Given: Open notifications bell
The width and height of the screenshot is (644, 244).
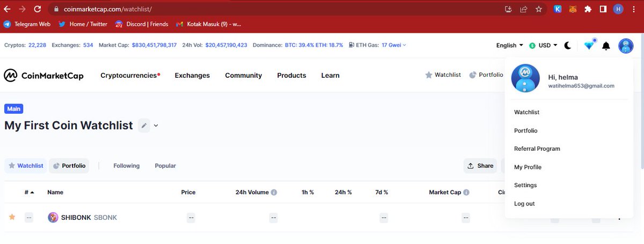Looking at the screenshot, I should (x=606, y=46).
